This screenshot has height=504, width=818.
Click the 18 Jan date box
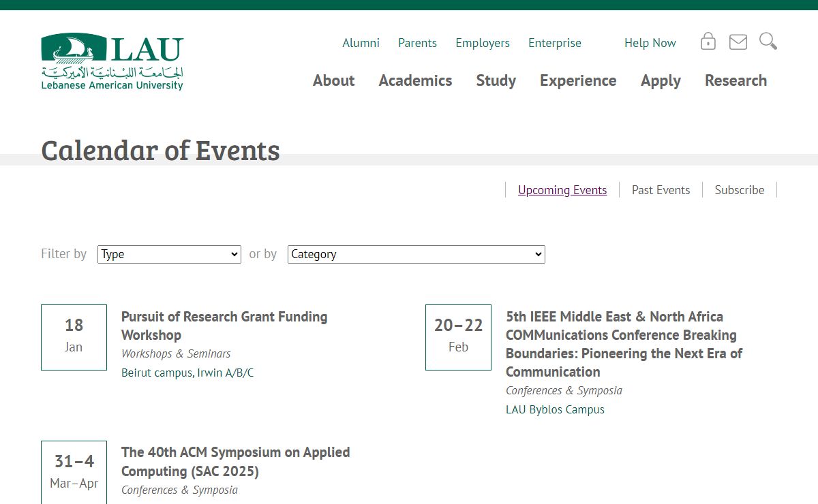point(74,337)
